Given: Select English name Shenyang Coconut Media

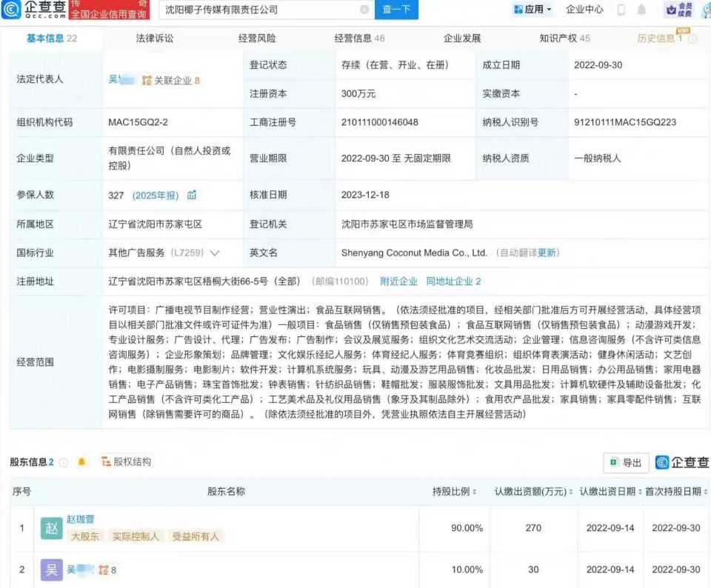Looking at the screenshot, I should tap(414, 253).
